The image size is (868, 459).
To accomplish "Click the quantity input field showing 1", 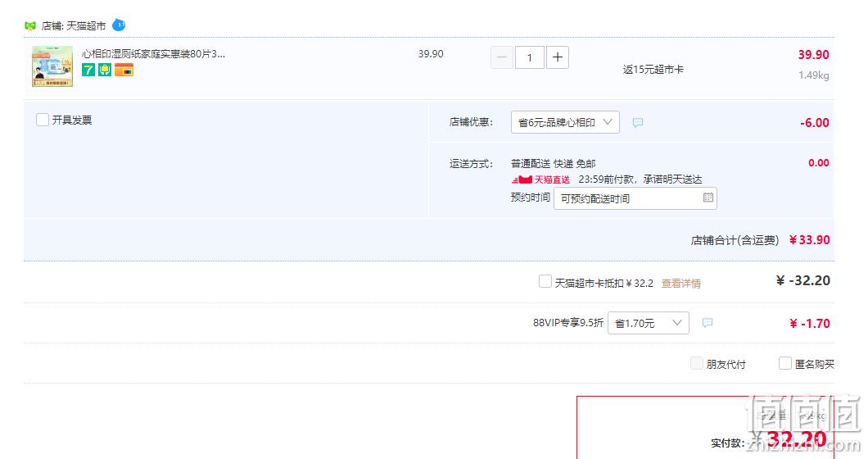I will [x=529, y=57].
